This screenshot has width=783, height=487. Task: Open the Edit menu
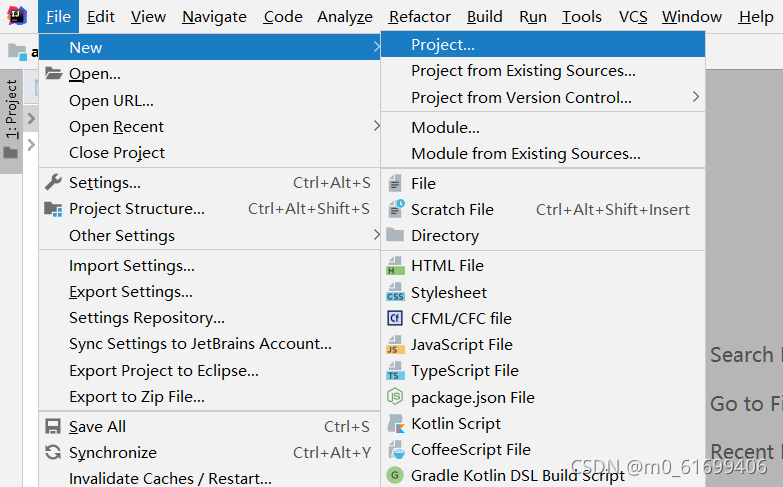101,16
